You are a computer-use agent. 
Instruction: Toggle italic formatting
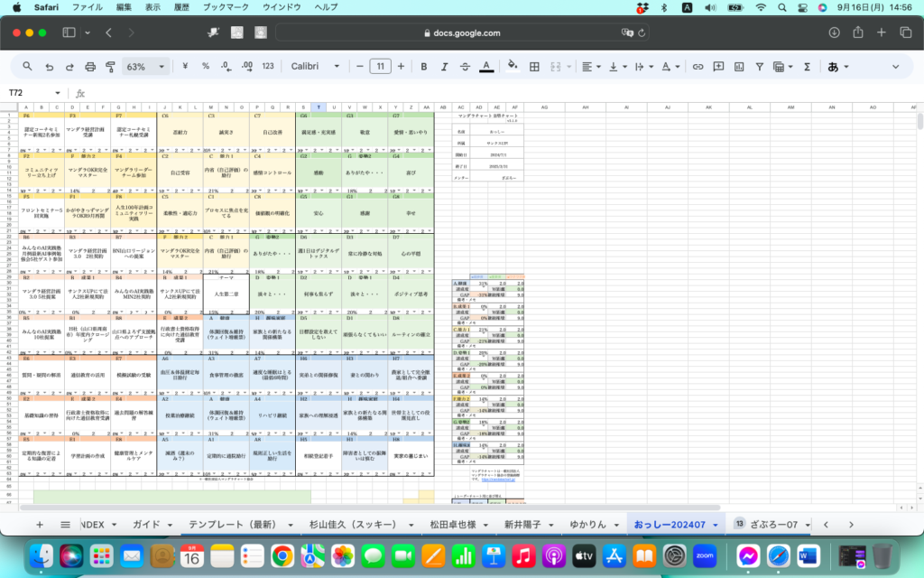pos(444,67)
